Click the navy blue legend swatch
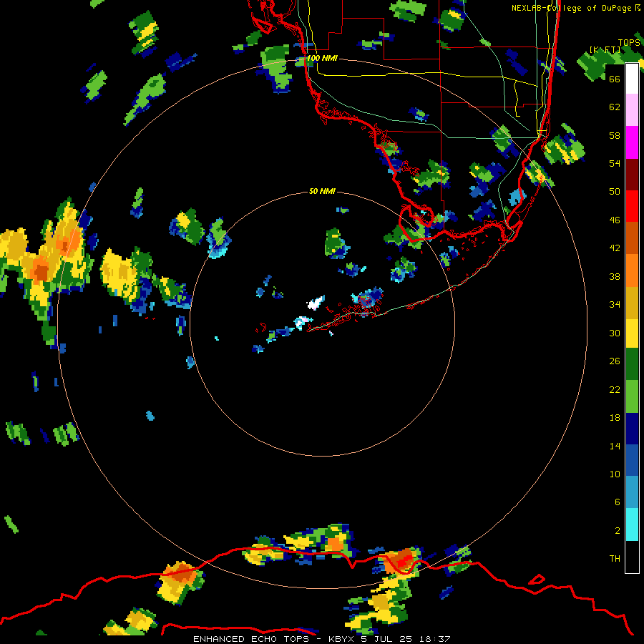644x644 pixels. click(x=632, y=429)
